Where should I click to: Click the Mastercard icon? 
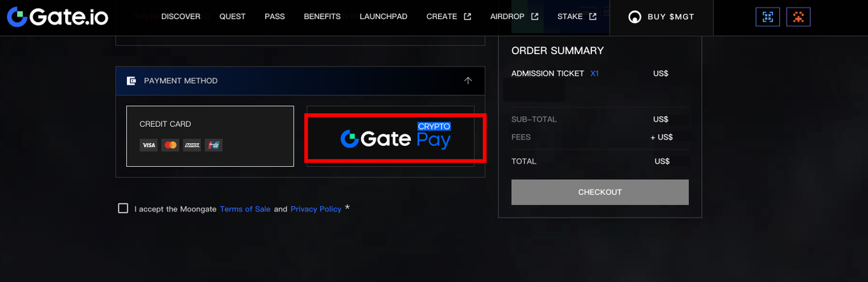pos(170,145)
